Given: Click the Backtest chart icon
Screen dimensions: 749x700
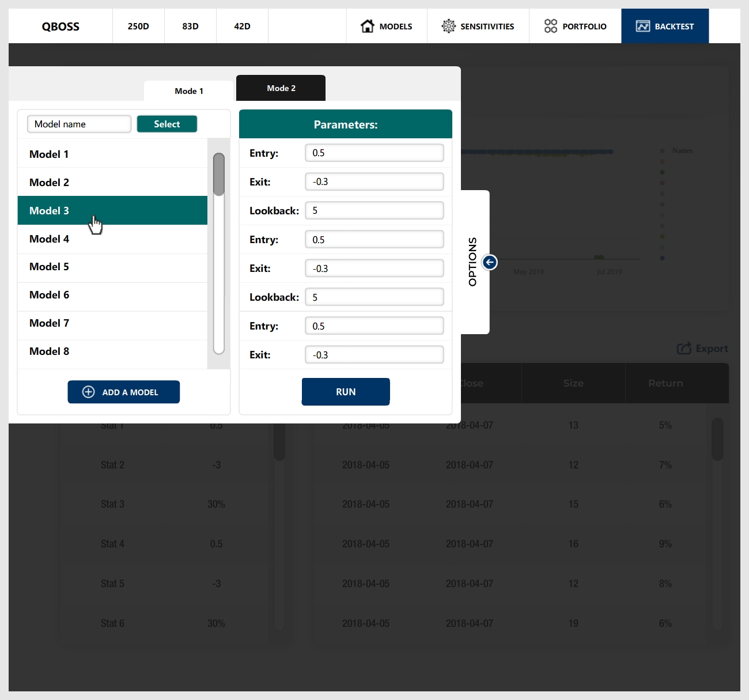Looking at the screenshot, I should pyautogui.click(x=642, y=26).
